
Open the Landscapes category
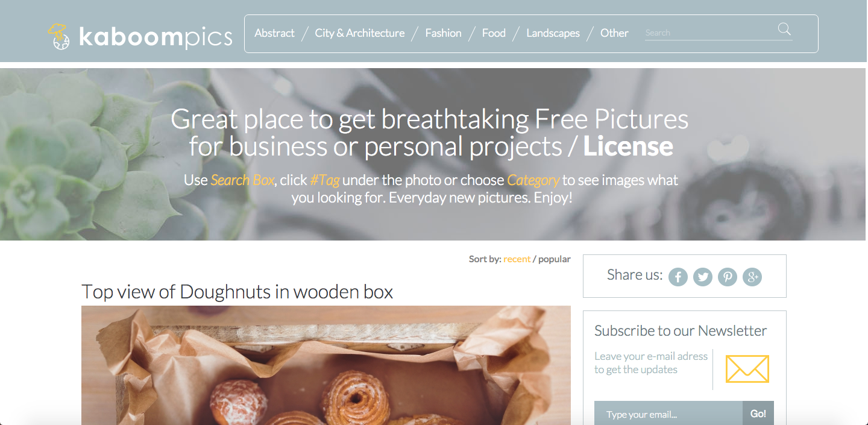tap(553, 33)
